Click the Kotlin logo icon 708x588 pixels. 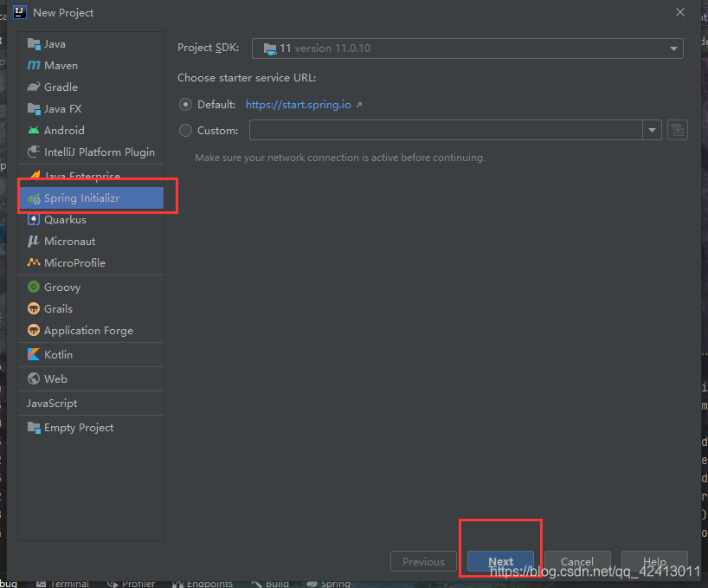tap(34, 354)
